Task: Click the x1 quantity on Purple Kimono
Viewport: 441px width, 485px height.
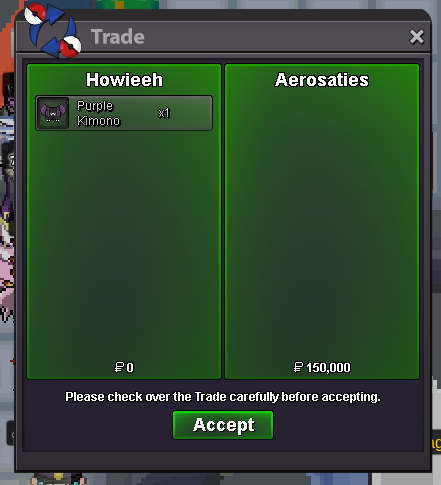Action: click(164, 113)
